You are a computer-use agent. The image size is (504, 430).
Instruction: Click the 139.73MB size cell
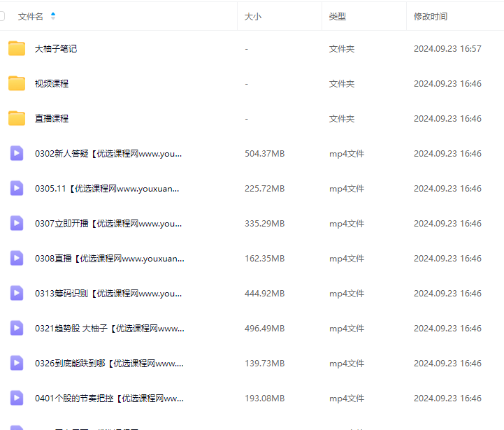coord(264,364)
